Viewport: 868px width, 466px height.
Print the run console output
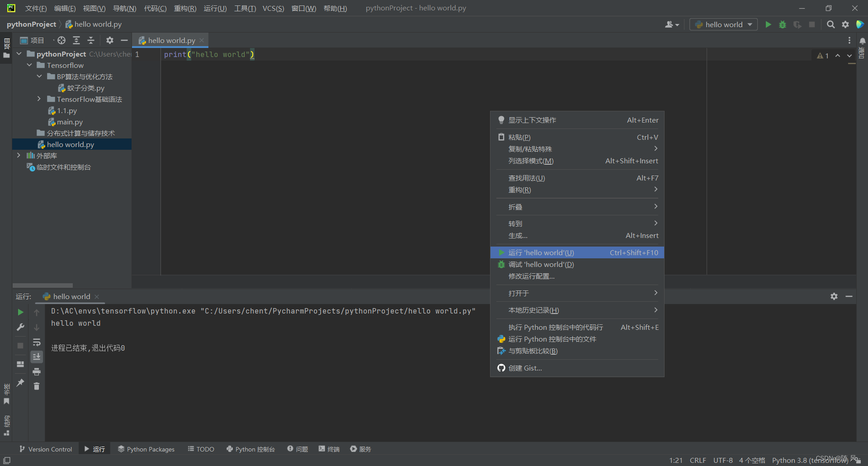click(37, 372)
